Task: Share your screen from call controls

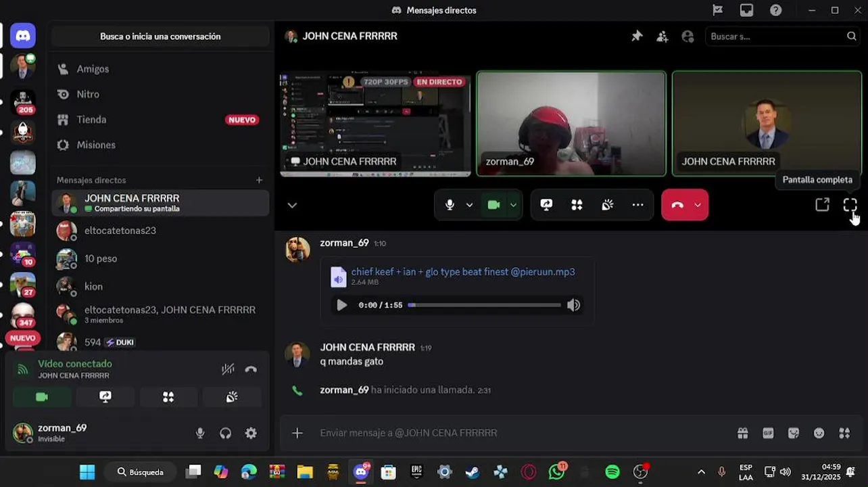Action: click(546, 205)
